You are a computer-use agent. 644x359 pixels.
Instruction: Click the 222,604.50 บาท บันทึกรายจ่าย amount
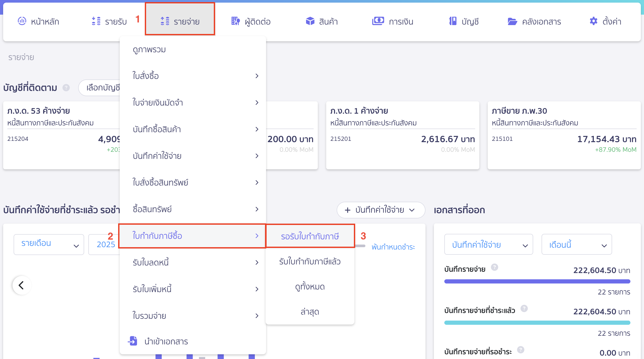(602, 270)
